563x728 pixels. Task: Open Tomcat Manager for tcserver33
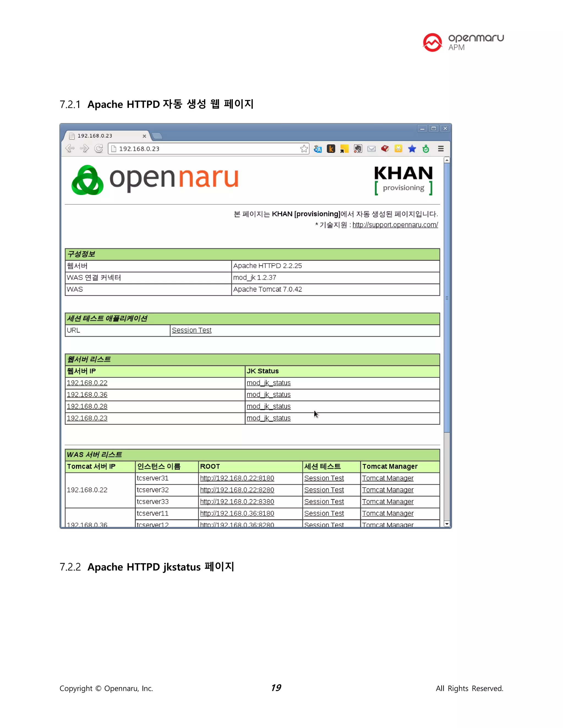point(388,501)
